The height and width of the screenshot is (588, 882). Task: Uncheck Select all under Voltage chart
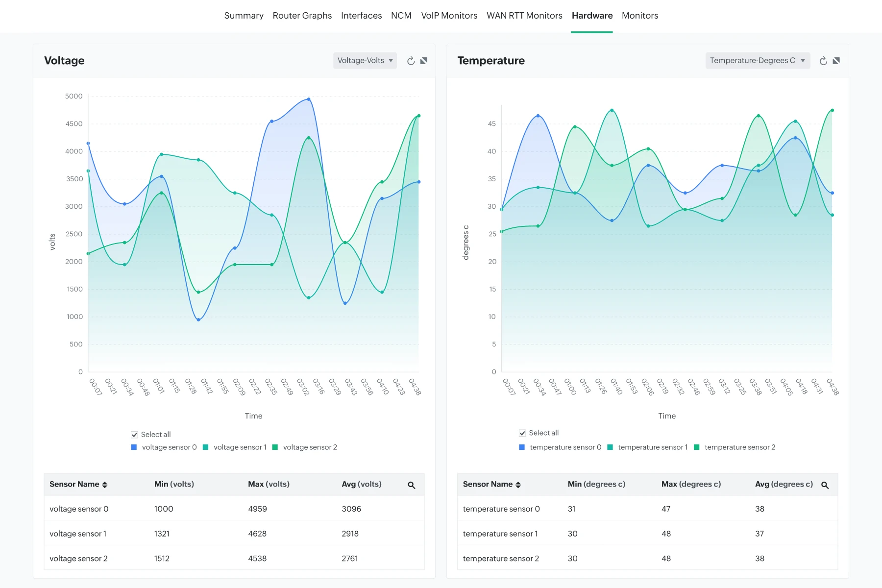point(134,435)
